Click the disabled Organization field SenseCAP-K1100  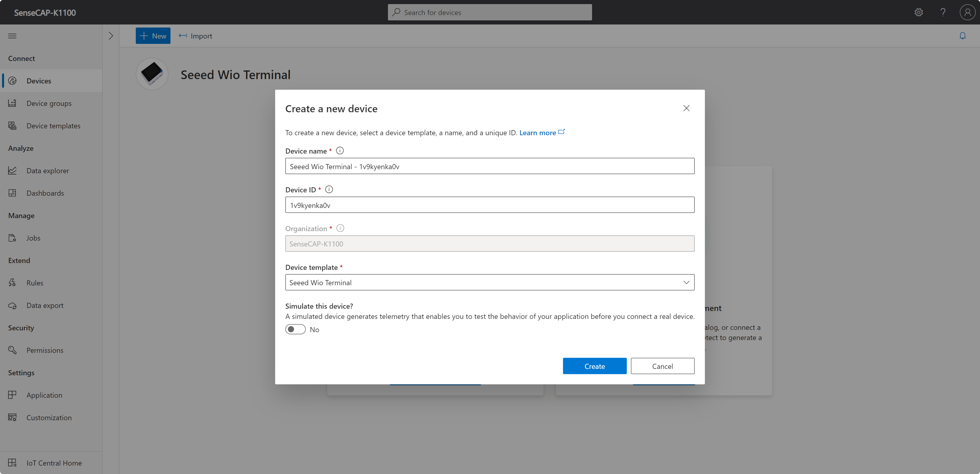[x=490, y=243]
